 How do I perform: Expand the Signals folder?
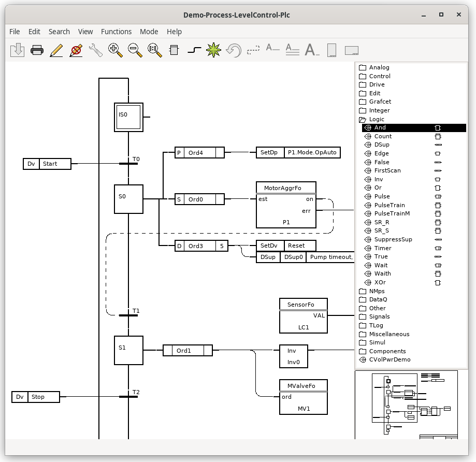[363, 317]
